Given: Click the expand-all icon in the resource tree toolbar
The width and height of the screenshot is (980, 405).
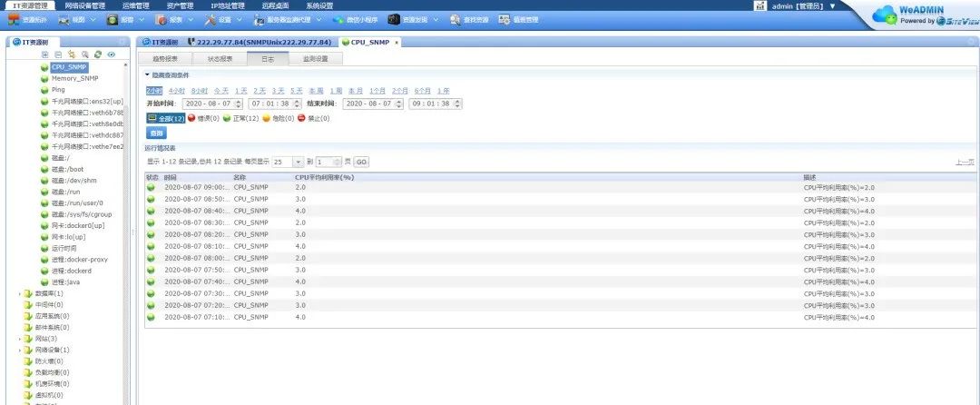Looking at the screenshot, I should 45,54.
